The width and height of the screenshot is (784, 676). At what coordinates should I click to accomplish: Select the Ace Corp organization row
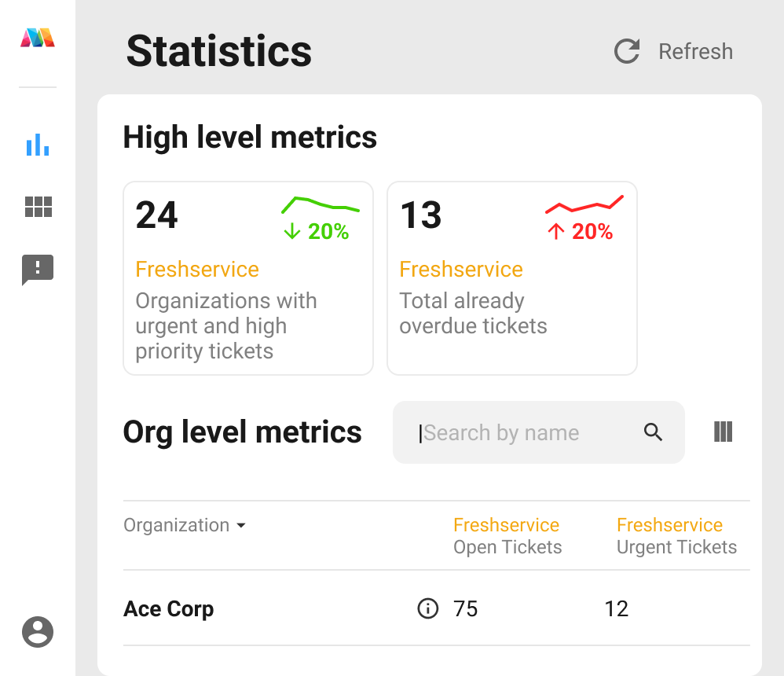(x=169, y=608)
